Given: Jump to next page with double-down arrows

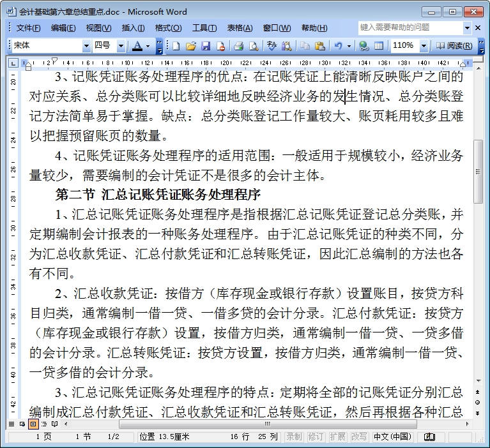Looking at the screenshot, I should tap(477, 413).
